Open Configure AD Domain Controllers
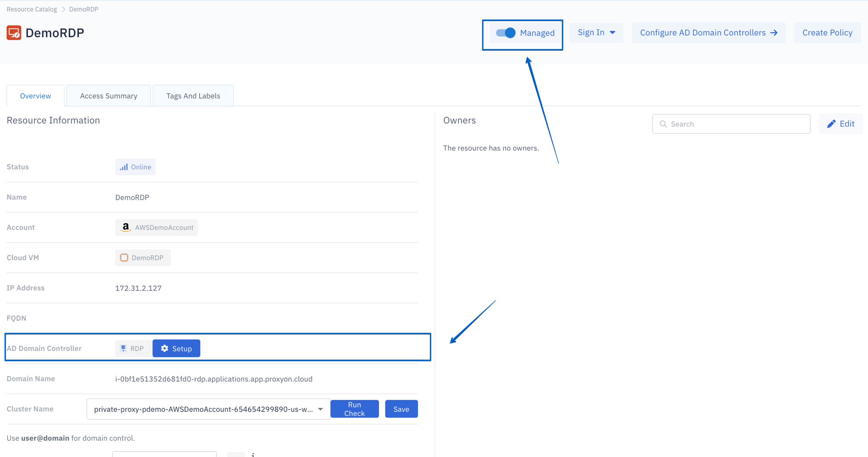Image resolution: width=868 pixels, height=457 pixels. pos(708,33)
